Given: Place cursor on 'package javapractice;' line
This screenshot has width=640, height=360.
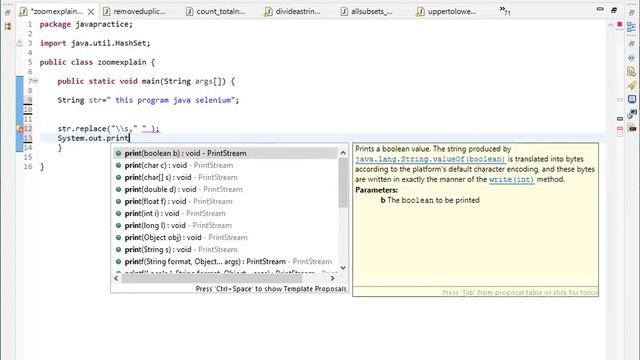Looking at the screenshot, I should [86, 24].
